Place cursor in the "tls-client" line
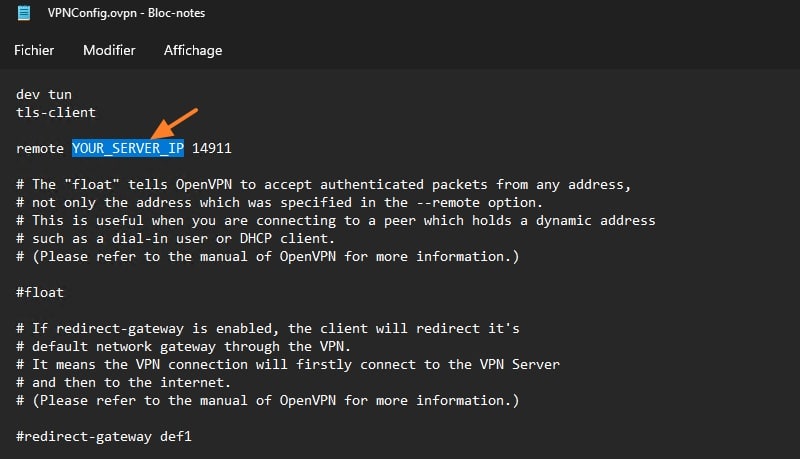800x459 pixels. 56,112
